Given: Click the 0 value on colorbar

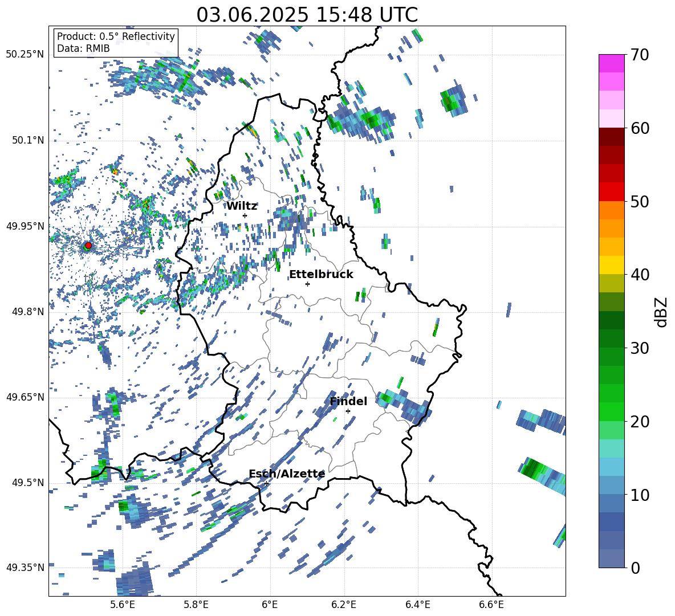Looking at the screenshot, I should tap(635, 568).
